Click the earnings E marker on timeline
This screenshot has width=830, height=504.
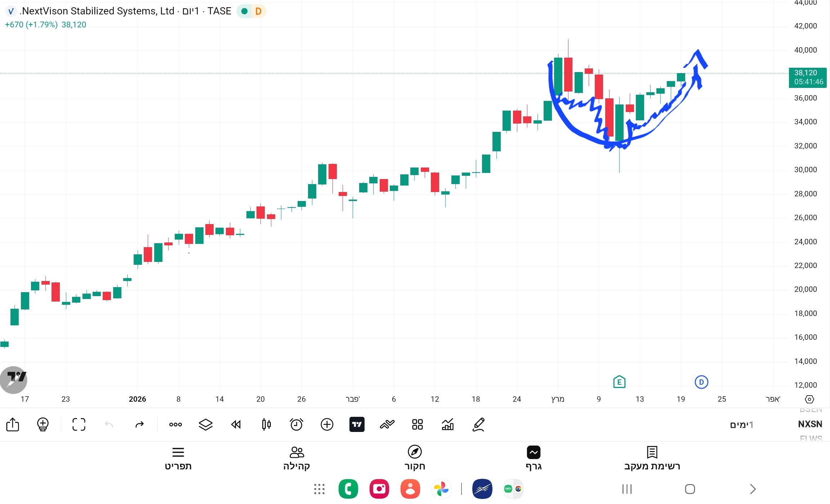coord(619,382)
